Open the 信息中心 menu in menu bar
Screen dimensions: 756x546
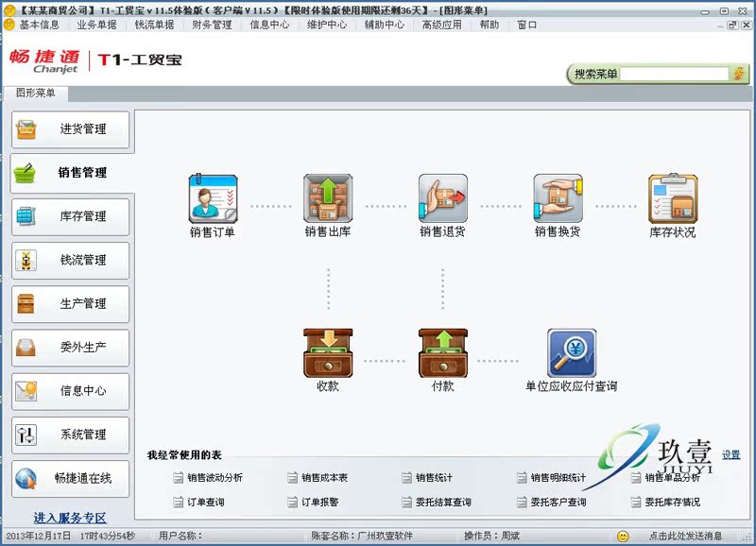(x=269, y=25)
